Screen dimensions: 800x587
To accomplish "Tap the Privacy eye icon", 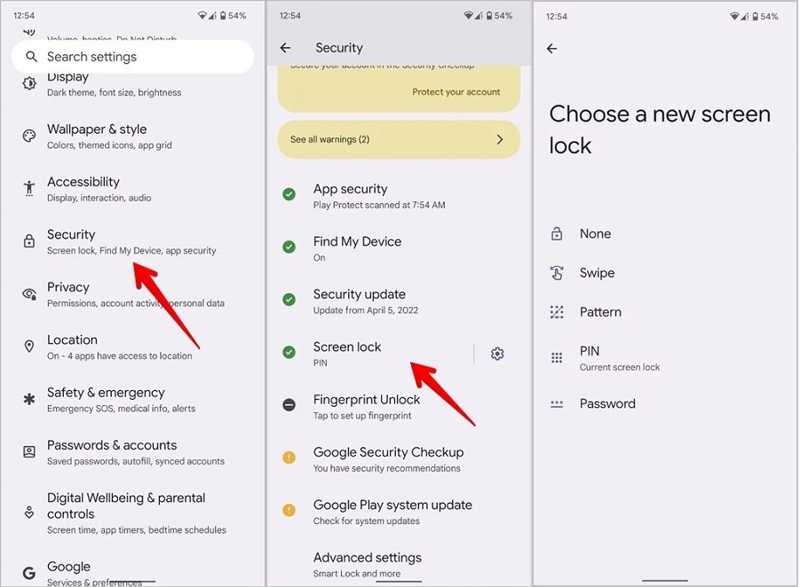I will tap(30, 294).
